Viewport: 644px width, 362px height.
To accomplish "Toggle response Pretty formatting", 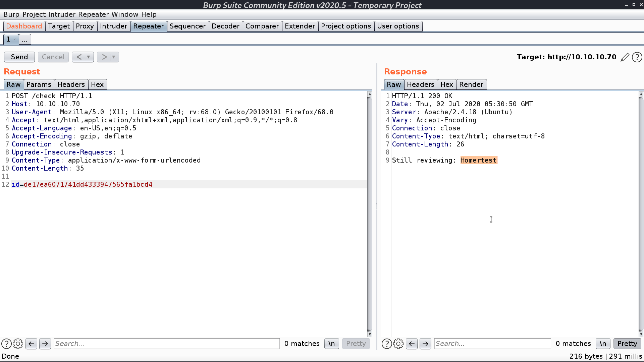I will [x=627, y=344].
